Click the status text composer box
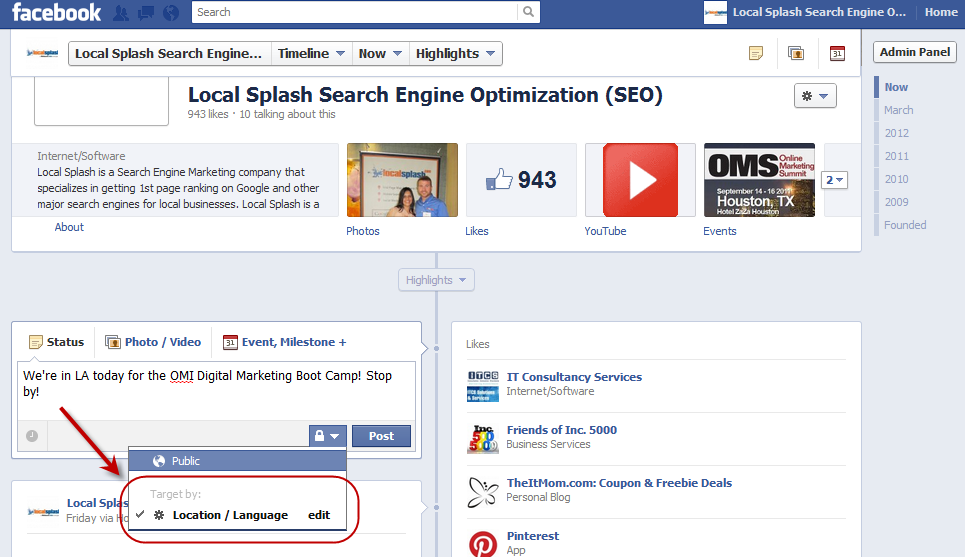This screenshot has width=965, height=557. click(x=216, y=391)
